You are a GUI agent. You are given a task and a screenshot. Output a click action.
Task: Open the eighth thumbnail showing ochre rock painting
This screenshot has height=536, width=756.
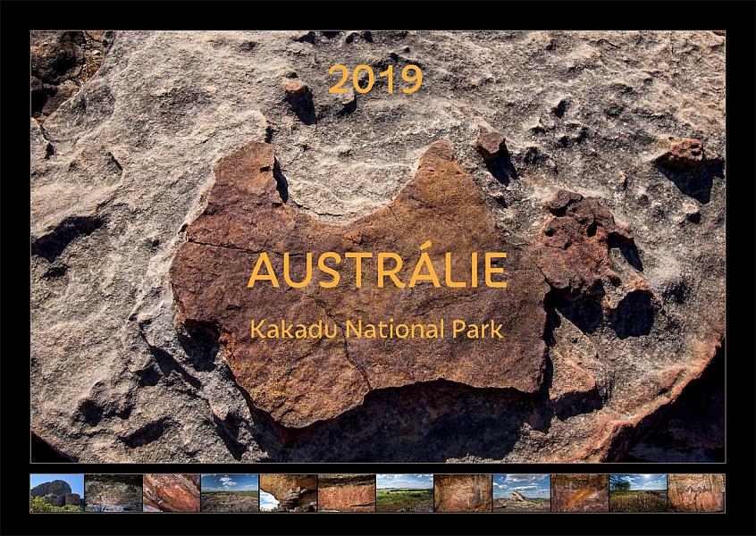pos(463,492)
